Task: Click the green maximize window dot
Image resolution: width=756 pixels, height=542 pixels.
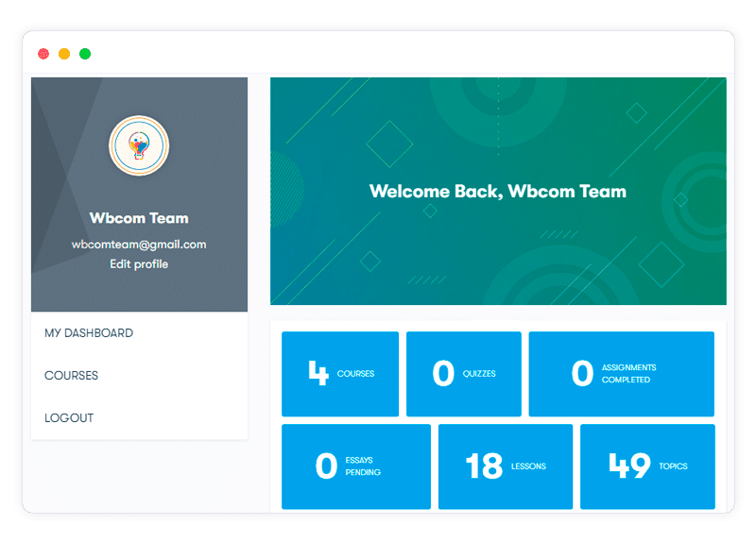Action: 85,54
